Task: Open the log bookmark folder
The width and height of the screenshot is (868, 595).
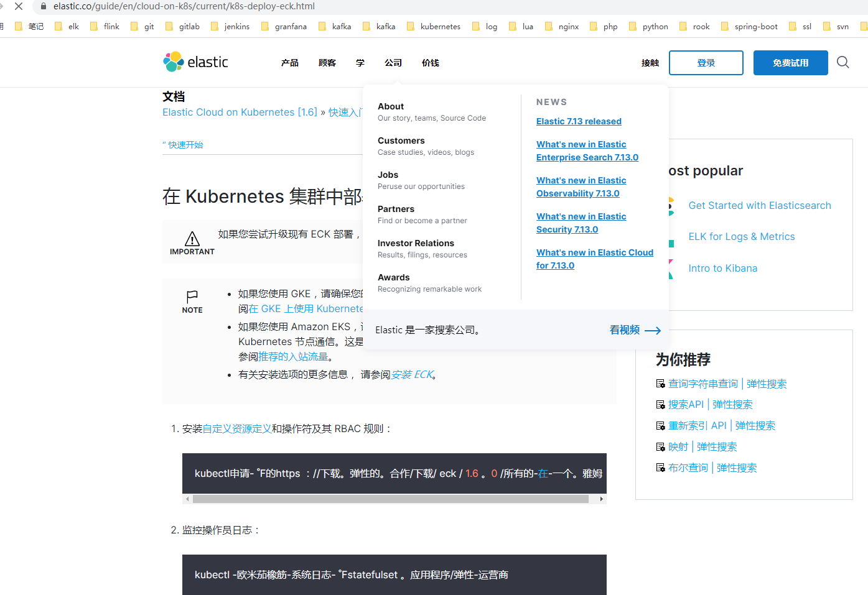Action: 485,26
